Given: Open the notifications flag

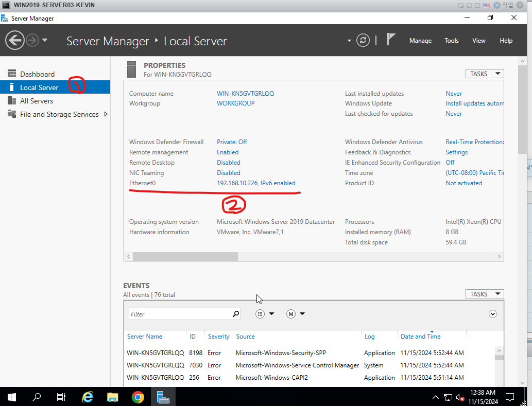Looking at the screenshot, I should click(391, 40).
